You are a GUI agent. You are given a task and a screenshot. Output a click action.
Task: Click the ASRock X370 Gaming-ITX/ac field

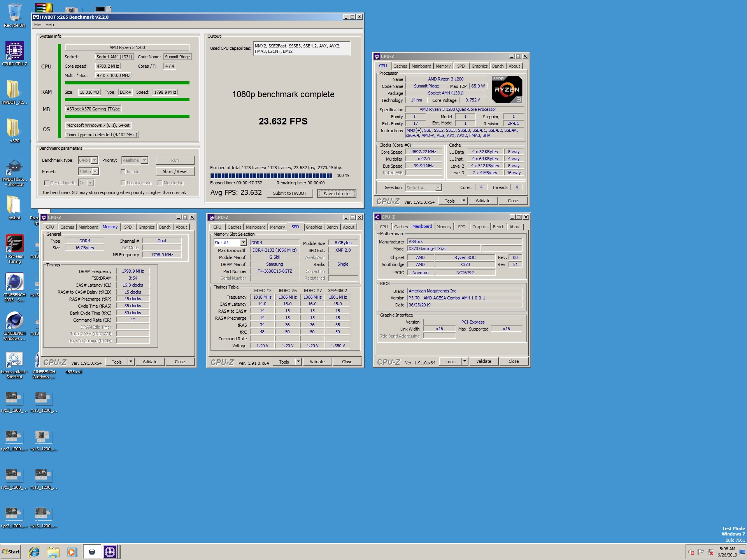[93, 109]
